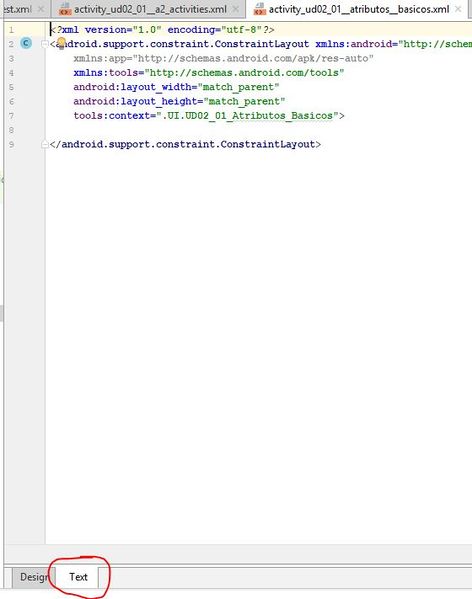Click the blue class gutter icon on line 2

coord(26,43)
